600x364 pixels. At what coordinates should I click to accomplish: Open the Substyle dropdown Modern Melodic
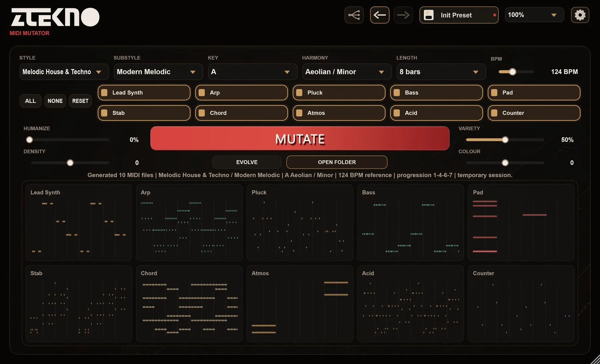coord(158,72)
